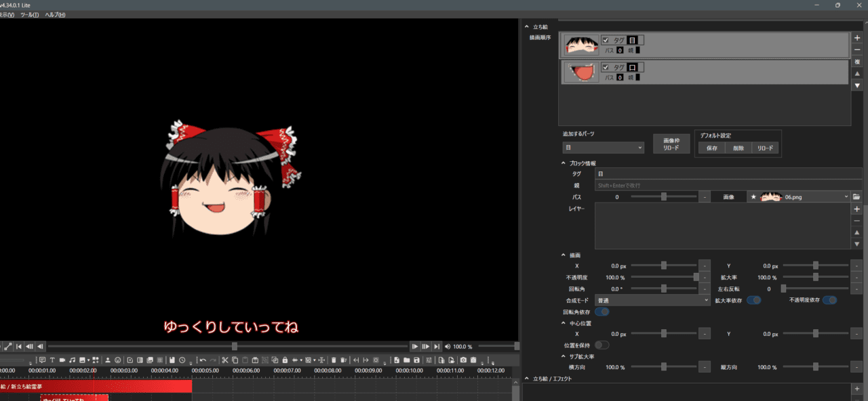Viewport: 868px width, 401px height.
Task: Click the scissors cut icon in timeline toolbar
Action: pos(225,360)
